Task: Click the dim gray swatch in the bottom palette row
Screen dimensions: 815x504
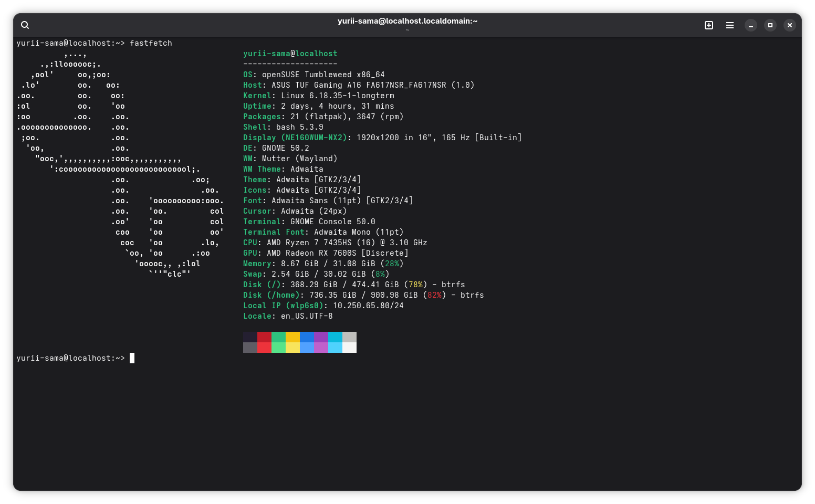Action: [x=250, y=348]
